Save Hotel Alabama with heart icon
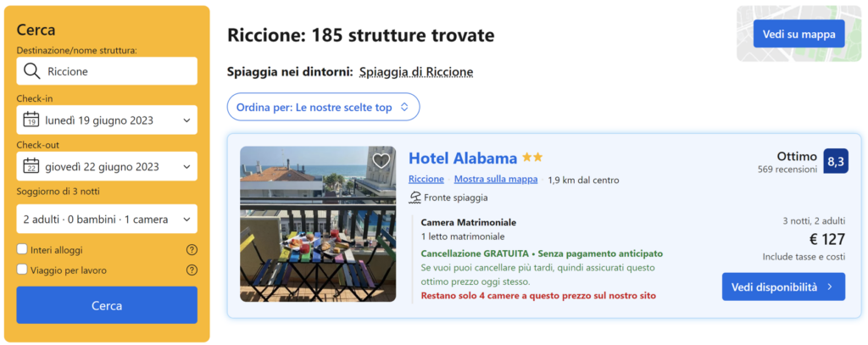 point(381,160)
